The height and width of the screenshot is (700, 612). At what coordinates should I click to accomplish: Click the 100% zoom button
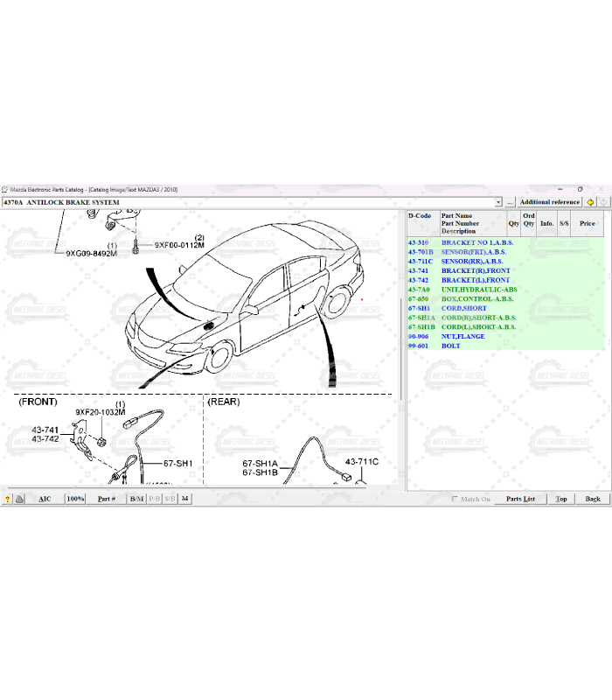point(75,499)
